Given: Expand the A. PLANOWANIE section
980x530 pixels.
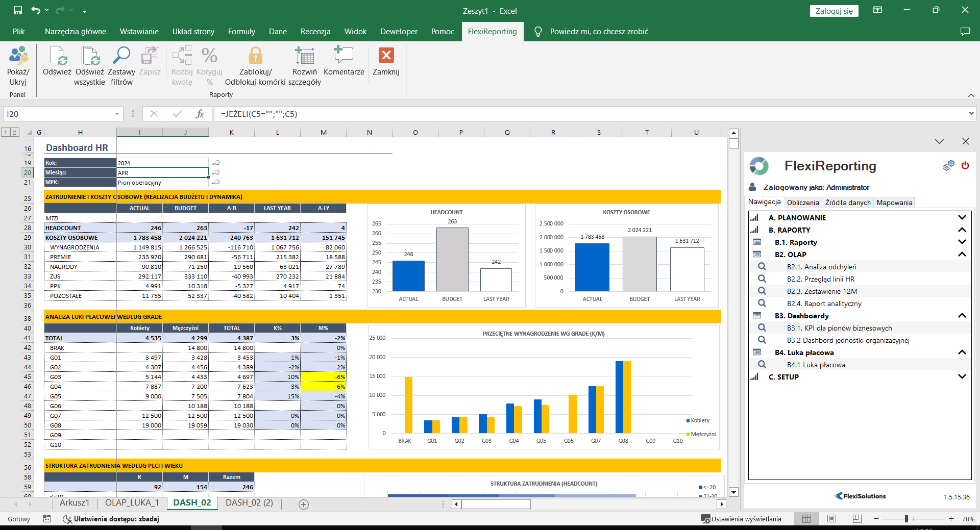Looking at the screenshot, I should click(x=962, y=218).
